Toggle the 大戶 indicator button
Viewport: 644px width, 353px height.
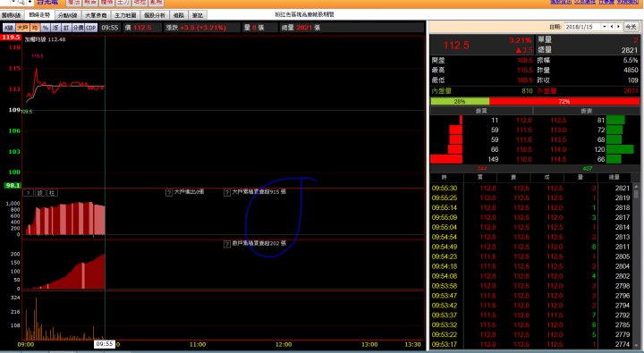22,28
